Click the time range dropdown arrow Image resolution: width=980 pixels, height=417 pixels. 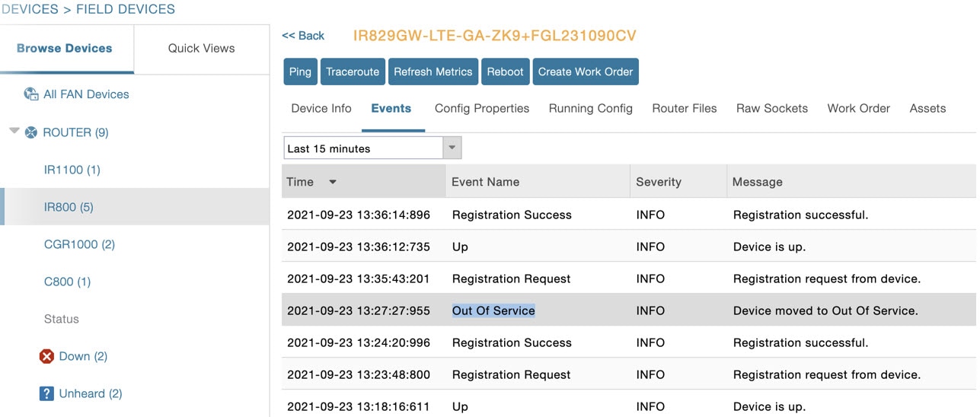452,148
